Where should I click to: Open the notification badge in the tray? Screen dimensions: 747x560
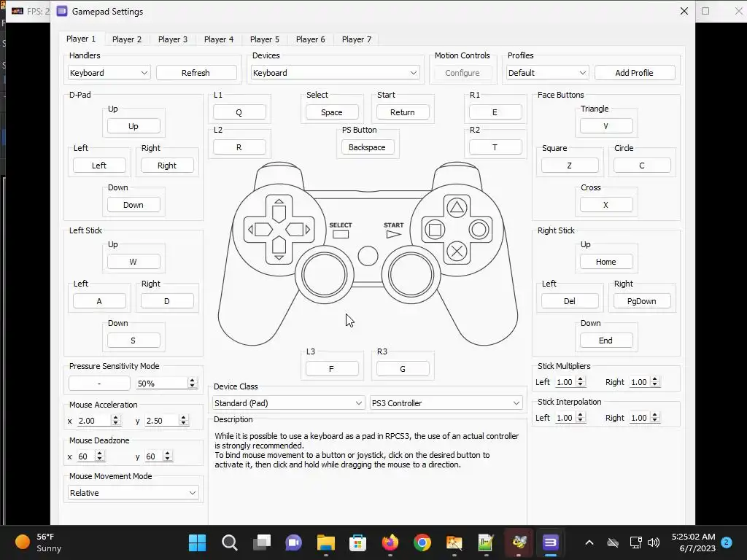(727, 542)
